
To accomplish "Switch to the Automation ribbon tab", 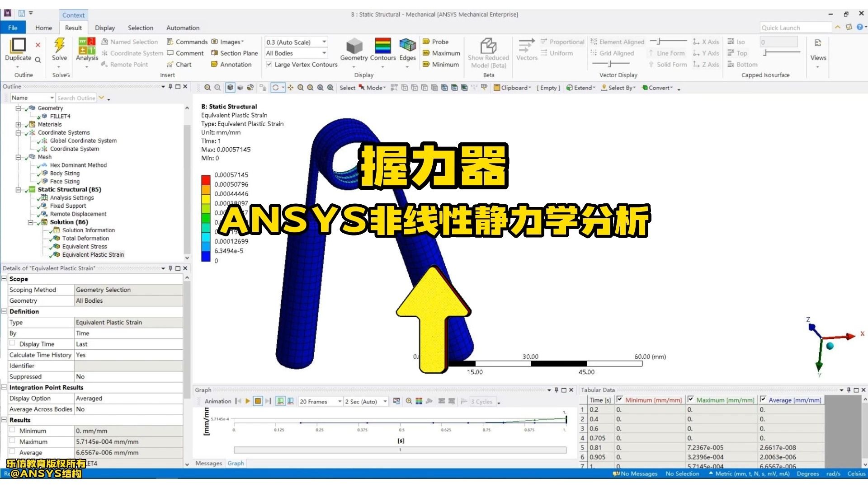I will [183, 28].
